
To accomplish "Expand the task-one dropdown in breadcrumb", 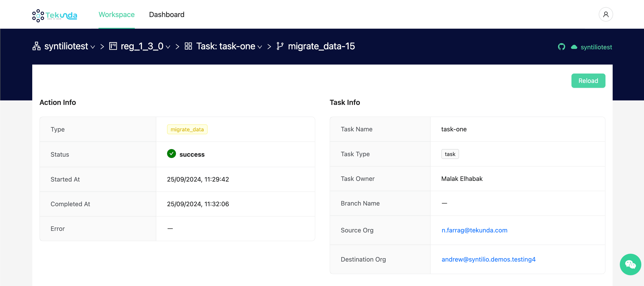I will coord(260,47).
